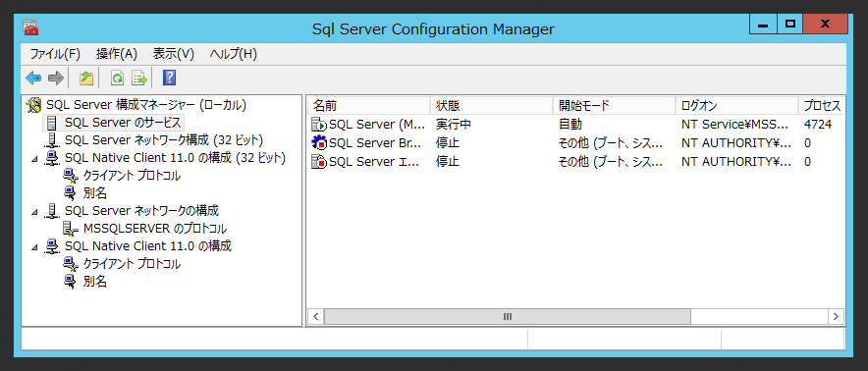Sort by the プロセス column header
The image size is (868, 371).
[x=822, y=105]
